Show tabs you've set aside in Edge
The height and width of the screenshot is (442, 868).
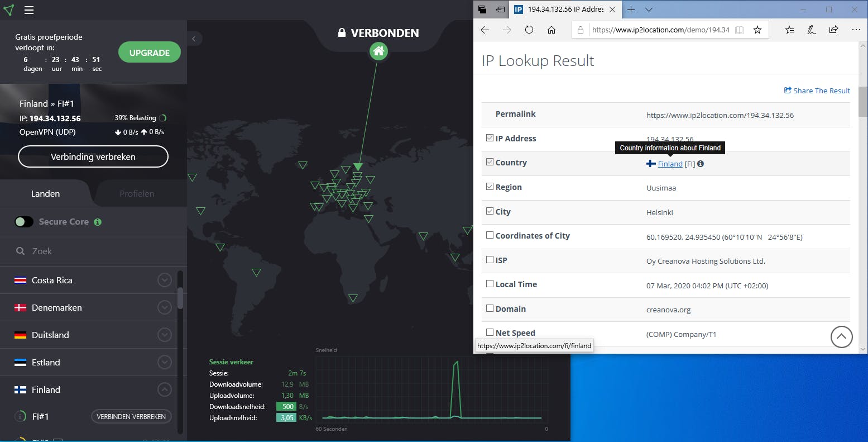[x=482, y=9]
